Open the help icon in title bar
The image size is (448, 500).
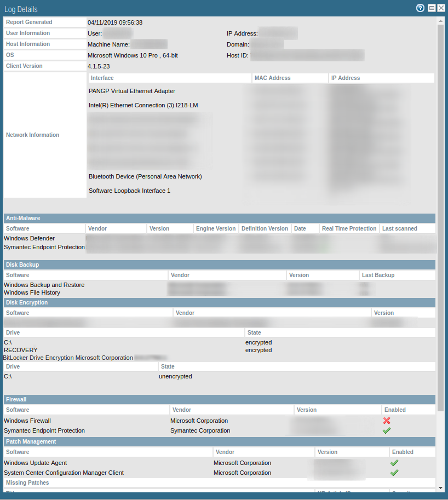(420, 8)
